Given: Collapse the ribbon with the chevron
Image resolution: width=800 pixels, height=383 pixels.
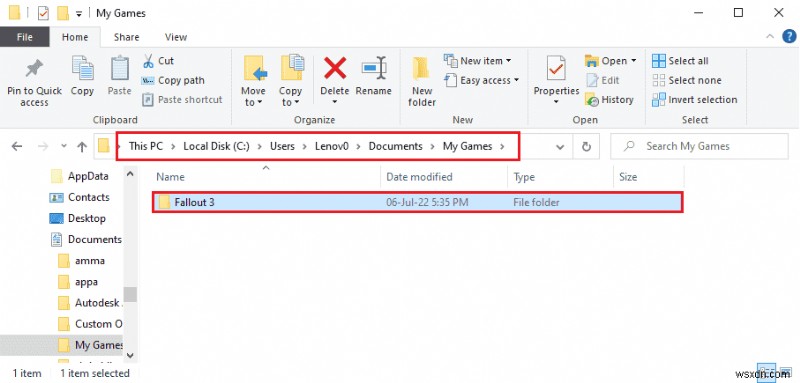Looking at the screenshot, I should [770, 37].
